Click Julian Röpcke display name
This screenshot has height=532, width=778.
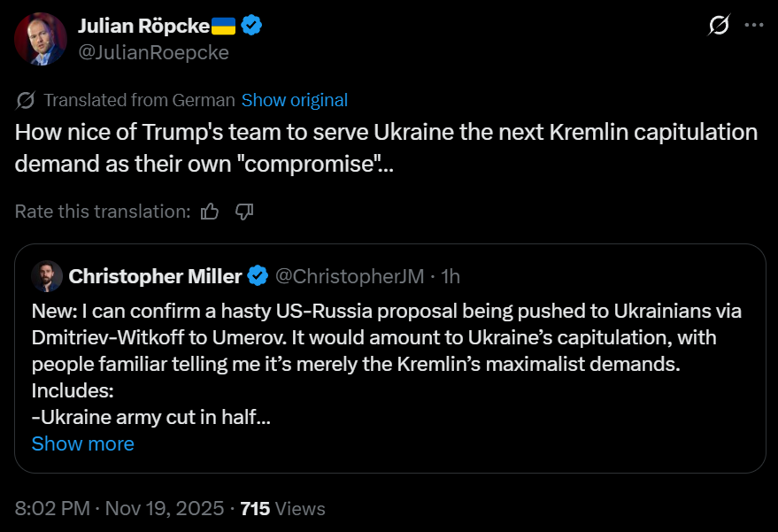pos(144,26)
